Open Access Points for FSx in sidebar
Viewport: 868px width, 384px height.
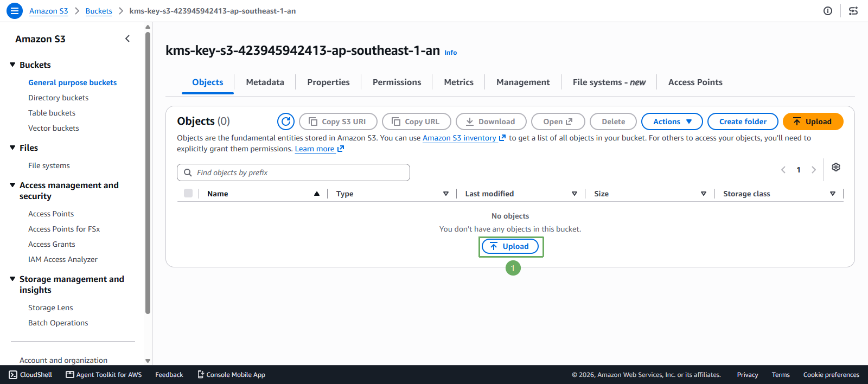[64, 229]
